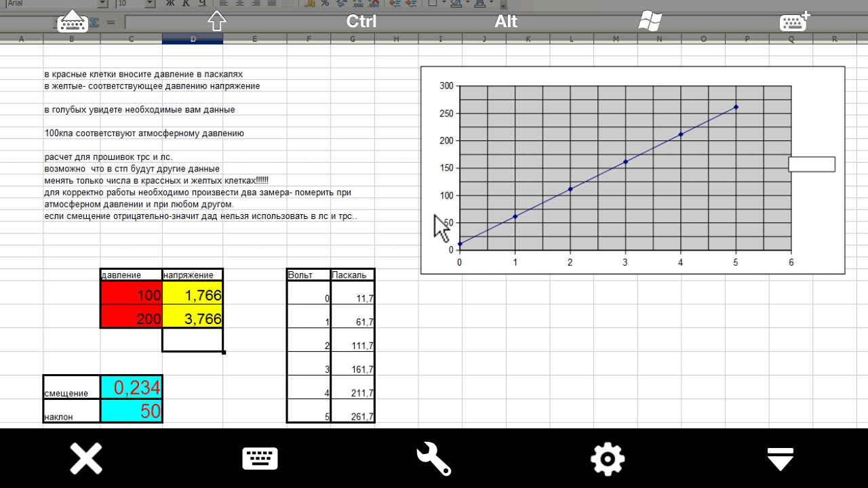The width and height of the screenshot is (868, 488).
Task: Select column A header
Action: point(22,39)
